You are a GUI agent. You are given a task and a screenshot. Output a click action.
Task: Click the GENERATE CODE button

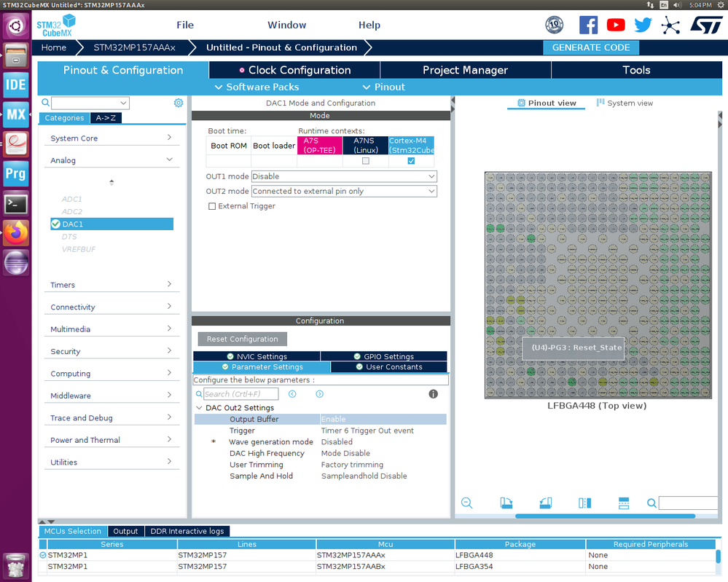coord(591,47)
